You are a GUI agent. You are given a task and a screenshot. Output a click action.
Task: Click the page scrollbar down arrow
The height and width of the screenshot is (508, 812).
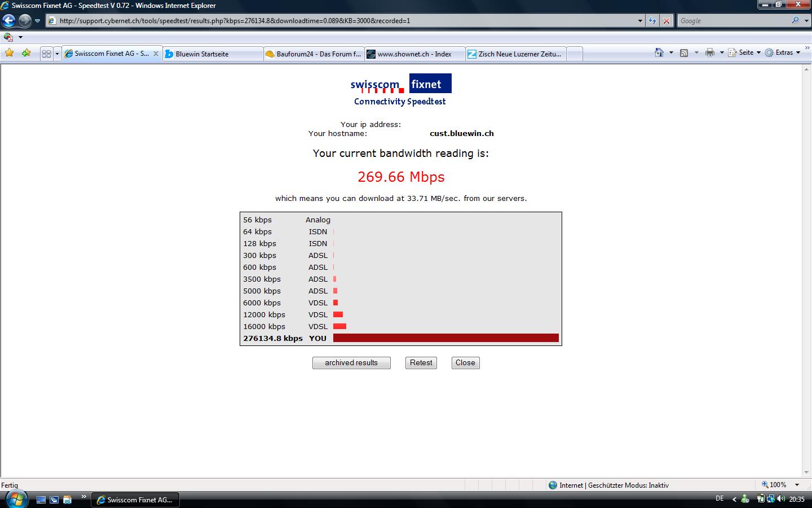pos(806,472)
